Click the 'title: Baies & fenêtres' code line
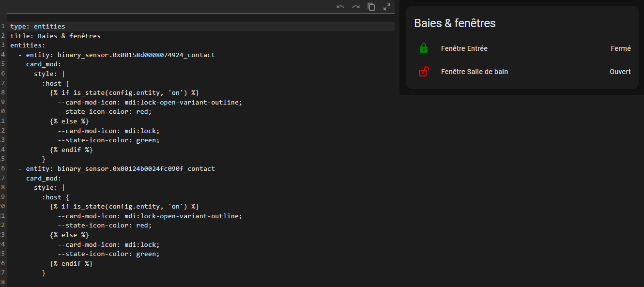Screen dimensions: 644x287 [x=55, y=36]
